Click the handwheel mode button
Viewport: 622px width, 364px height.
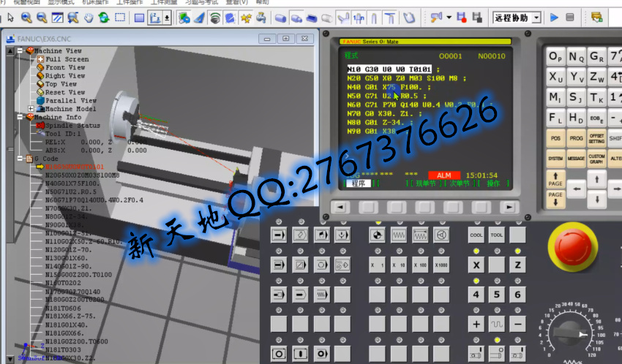(441, 235)
